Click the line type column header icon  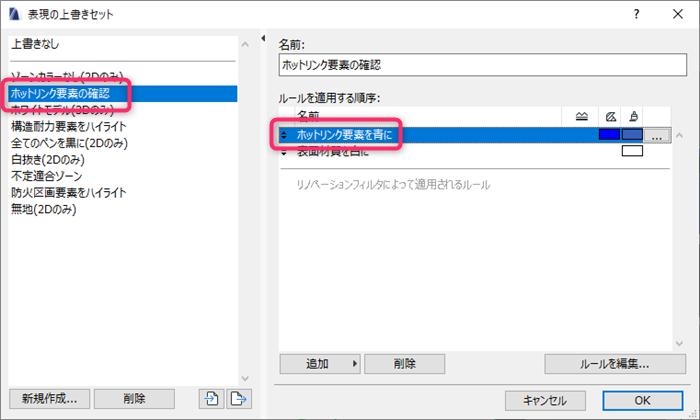coord(582,116)
